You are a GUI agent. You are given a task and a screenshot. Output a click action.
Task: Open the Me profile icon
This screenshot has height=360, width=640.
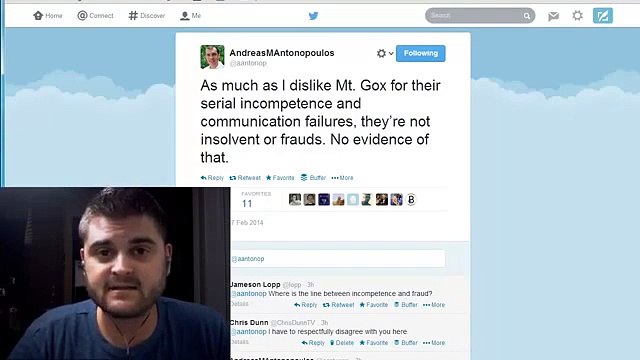pyautogui.click(x=191, y=16)
